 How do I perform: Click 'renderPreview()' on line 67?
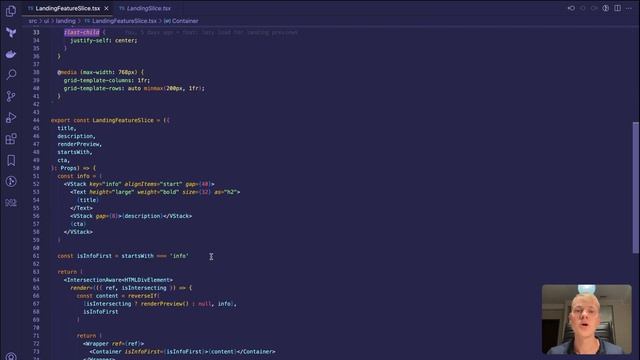pyautogui.click(x=165, y=304)
